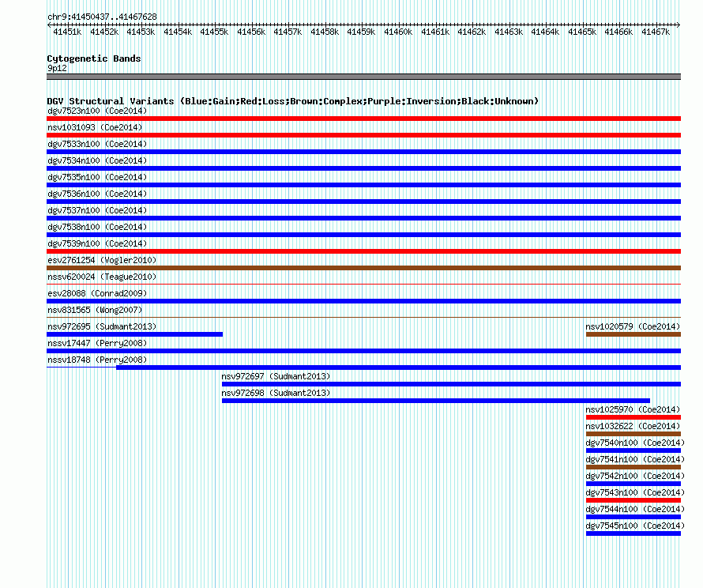Select dgv7542n100 (Coe2014) label

coord(635,476)
